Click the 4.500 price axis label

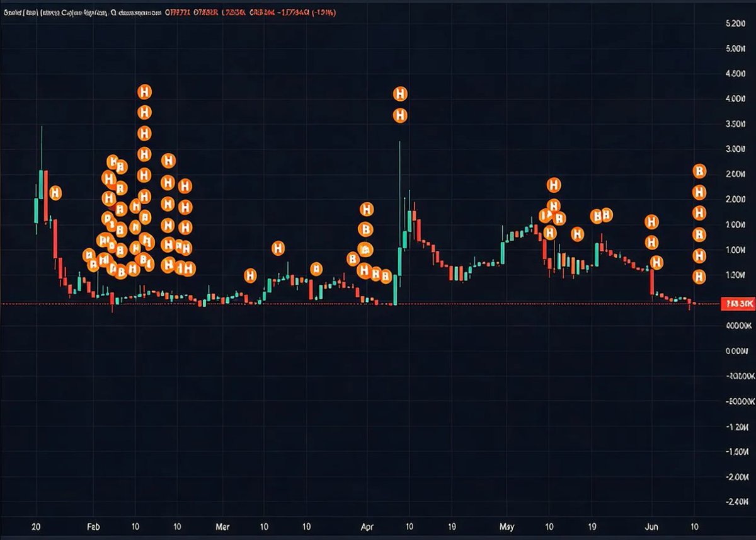pos(735,74)
